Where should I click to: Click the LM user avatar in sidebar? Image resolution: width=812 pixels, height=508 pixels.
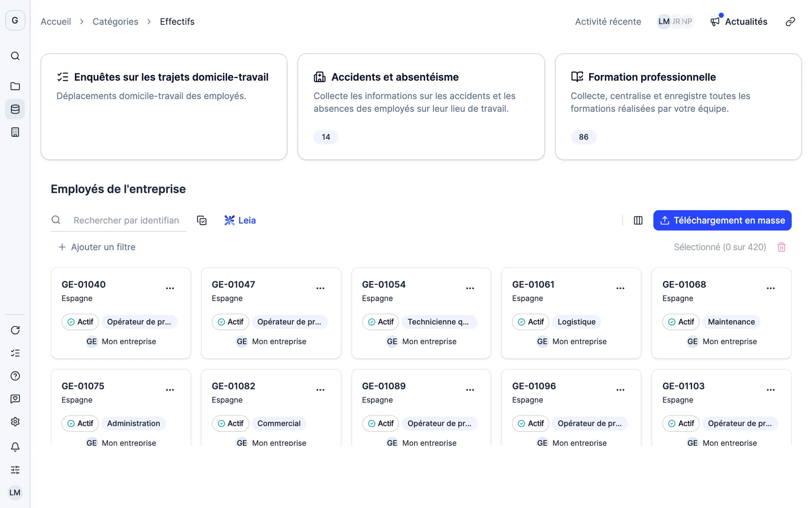(15, 493)
